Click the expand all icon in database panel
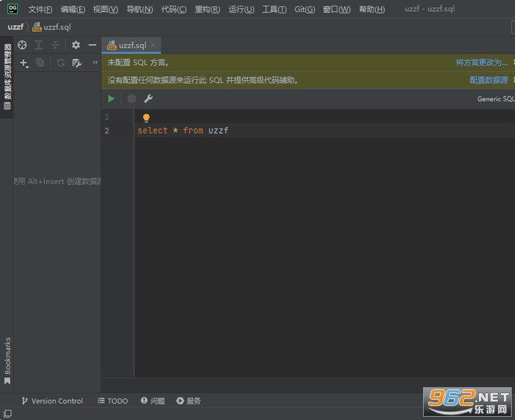 click(39, 45)
